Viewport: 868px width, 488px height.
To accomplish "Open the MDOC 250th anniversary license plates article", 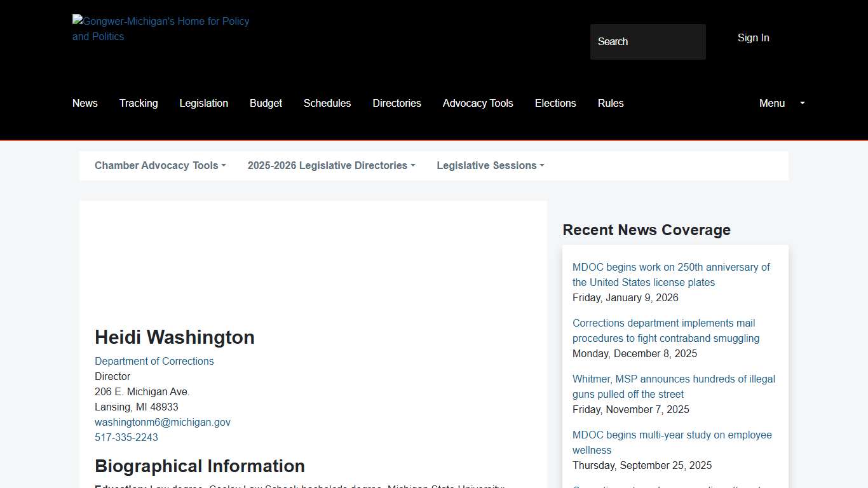I will (x=671, y=274).
